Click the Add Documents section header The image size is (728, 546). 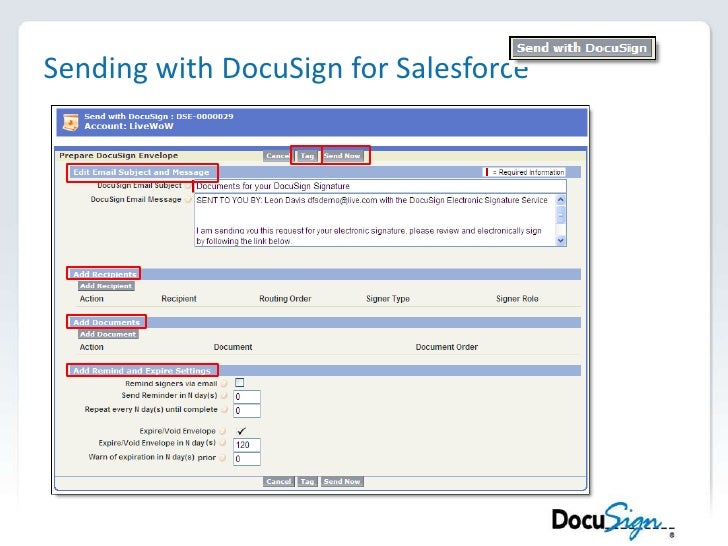coord(106,322)
